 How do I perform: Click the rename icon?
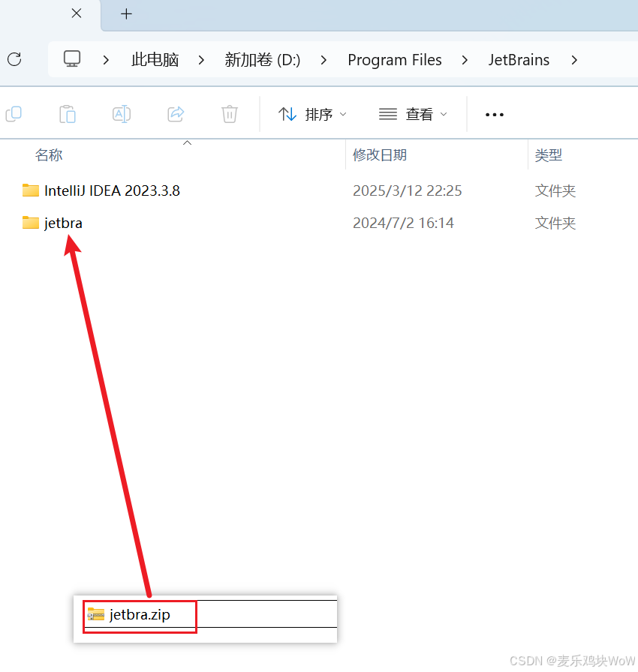click(x=122, y=114)
